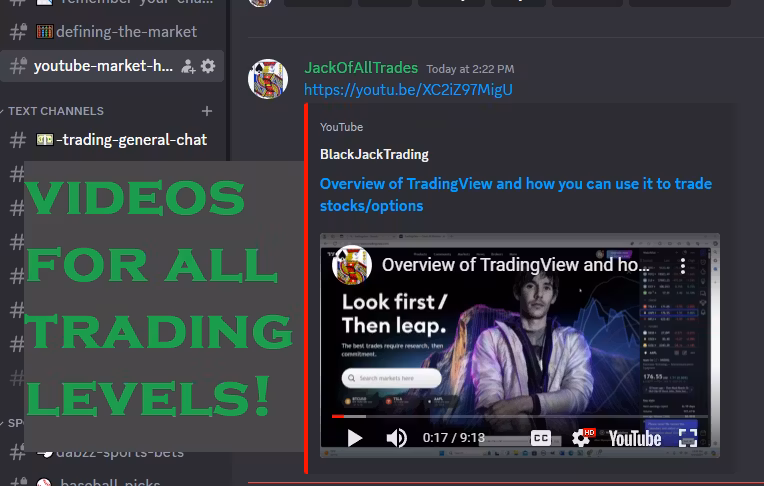Open edit channel gear for youtube-market channel
The height and width of the screenshot is (486, 764).
click(208, 66)
